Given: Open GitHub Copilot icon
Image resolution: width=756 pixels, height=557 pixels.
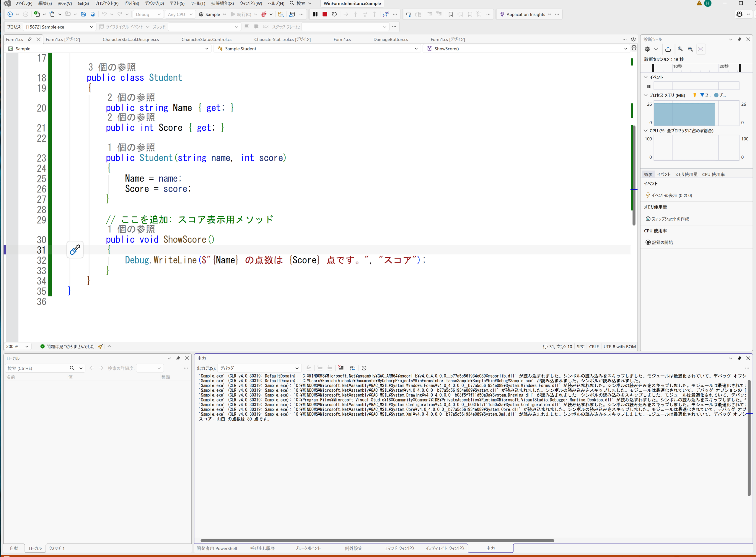Looking at the screenshot, I should (x=739, y=14).
